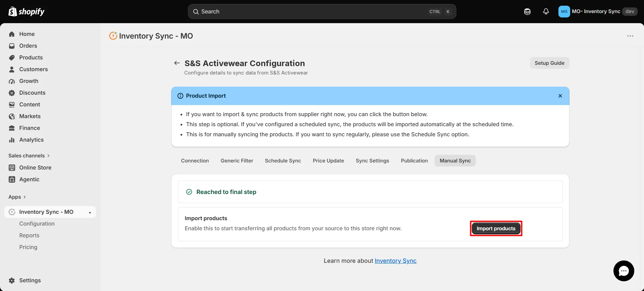Click the Growth icon in sidebar
The image size is (644, 291).
pos(12,81)
